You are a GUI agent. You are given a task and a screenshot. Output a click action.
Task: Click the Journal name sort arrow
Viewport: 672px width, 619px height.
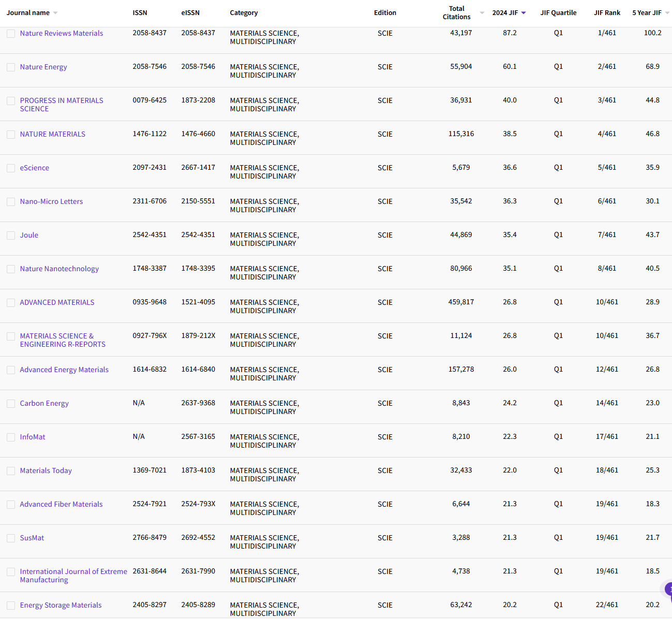pyautogui.click(x=56, y=13)
